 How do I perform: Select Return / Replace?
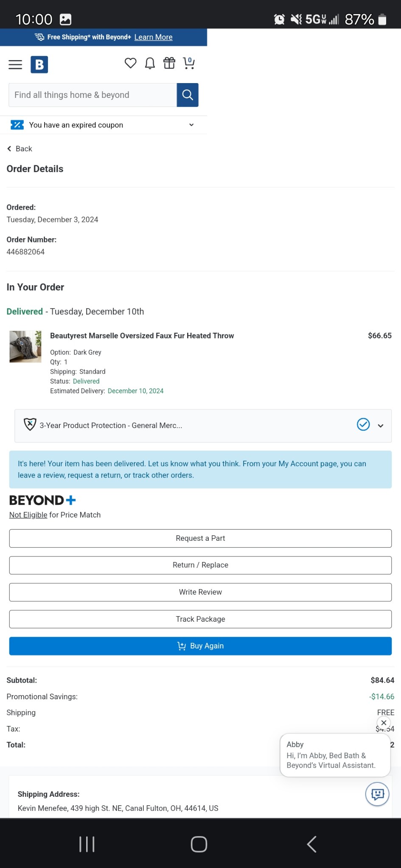200,565
